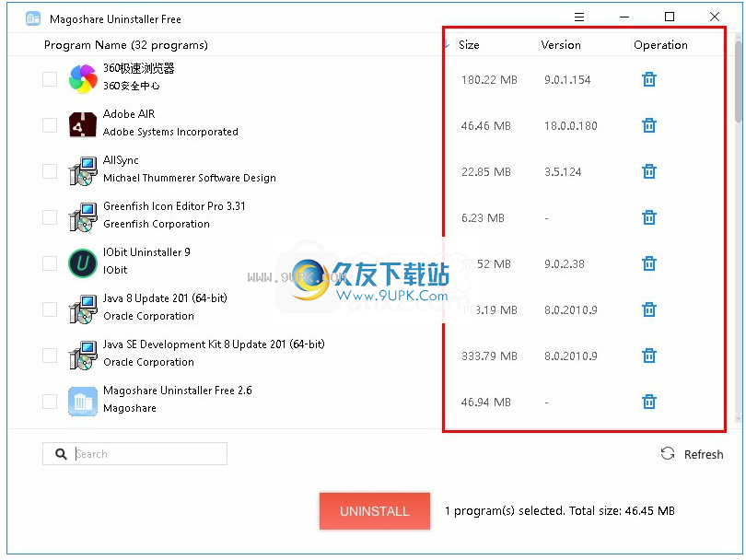Click the Adobe AIR app icon

(x=83, y=124)
